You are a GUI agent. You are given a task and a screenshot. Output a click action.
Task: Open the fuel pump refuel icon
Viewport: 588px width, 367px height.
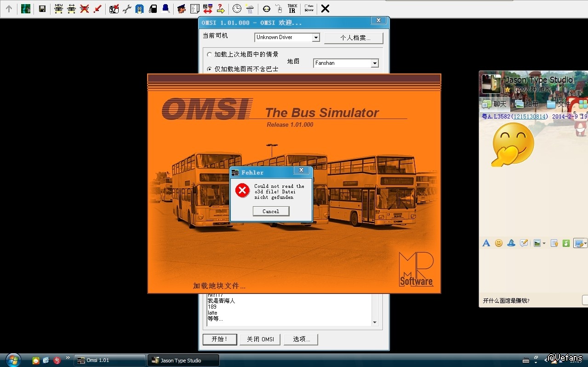point(153,9)
